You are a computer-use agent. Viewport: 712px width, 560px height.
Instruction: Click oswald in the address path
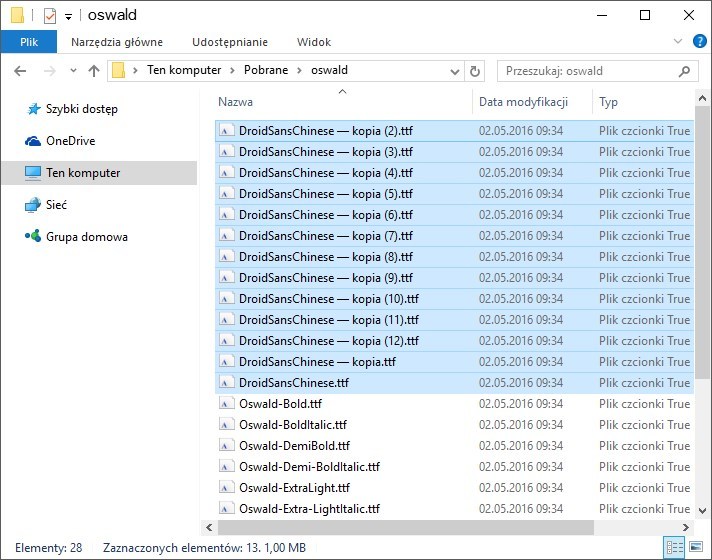pos(329,70)
